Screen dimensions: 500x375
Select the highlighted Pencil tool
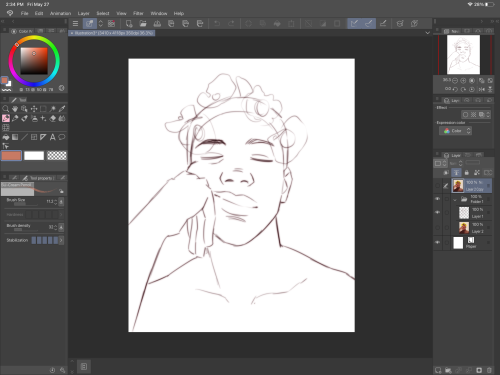pyautogui.click(x=6, y=118)
